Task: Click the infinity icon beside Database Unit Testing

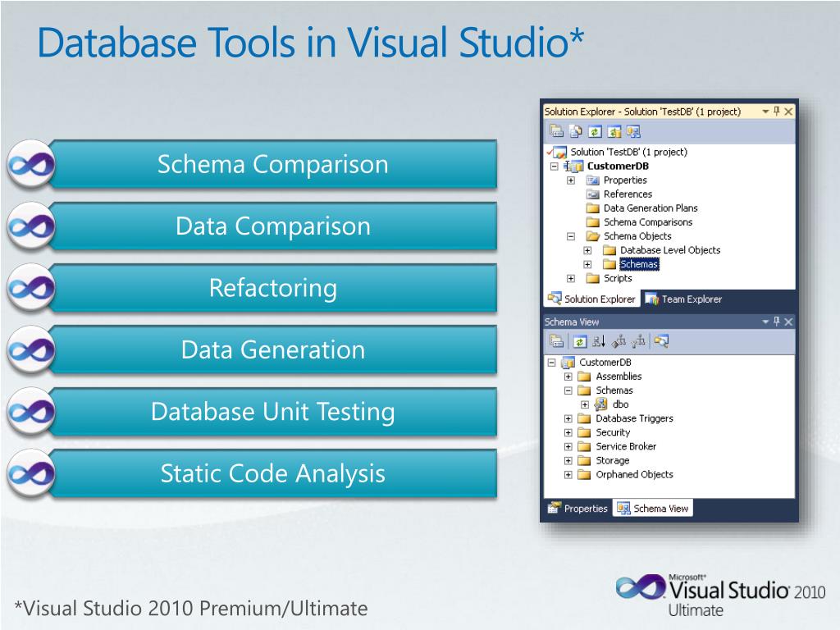Action: 31,412
